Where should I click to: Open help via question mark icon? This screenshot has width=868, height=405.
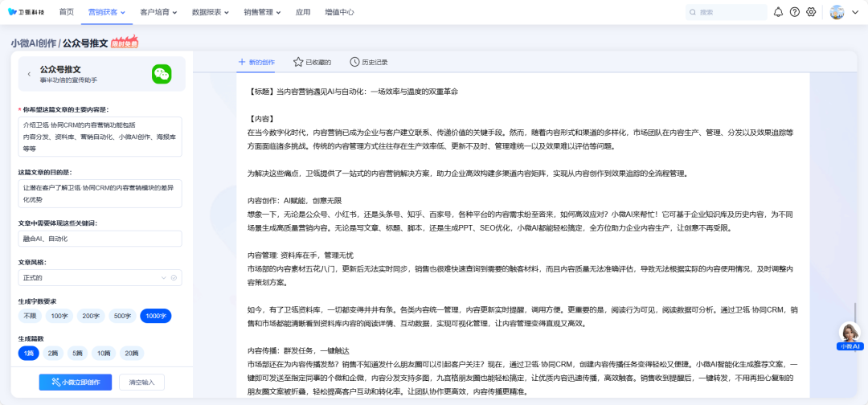(795, 12)
